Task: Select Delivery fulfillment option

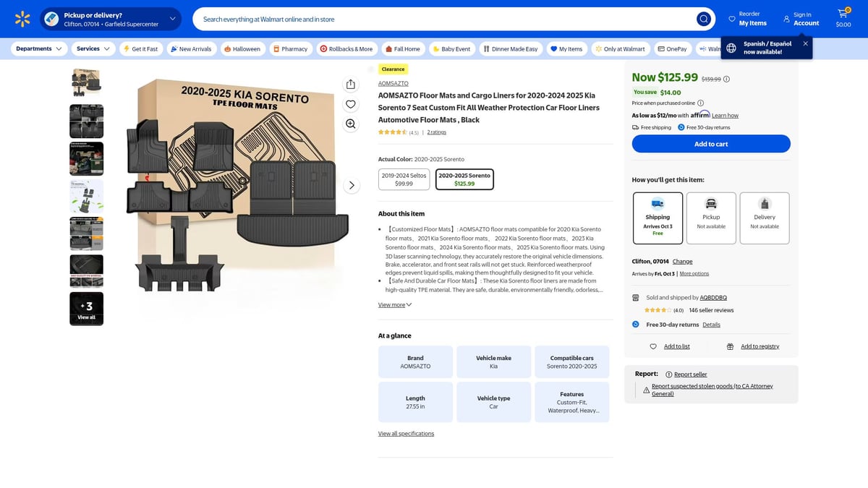Action: pos(765,218)
